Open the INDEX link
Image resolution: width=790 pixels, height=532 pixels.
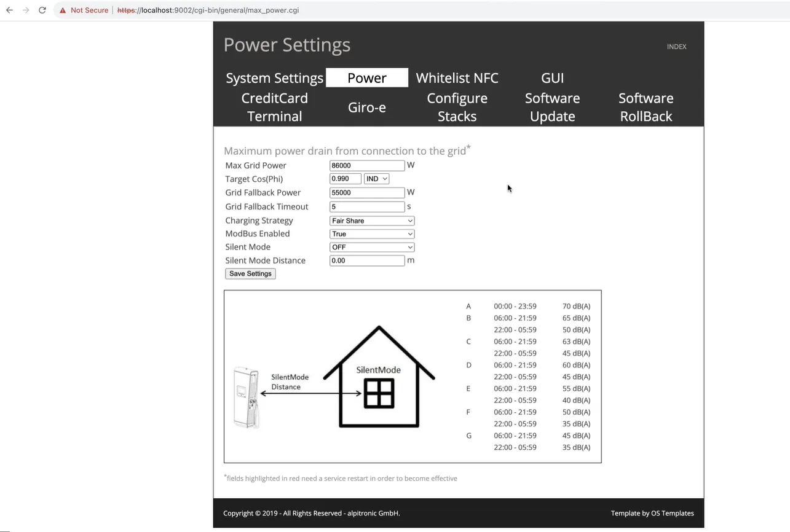[x=676, y=47]
